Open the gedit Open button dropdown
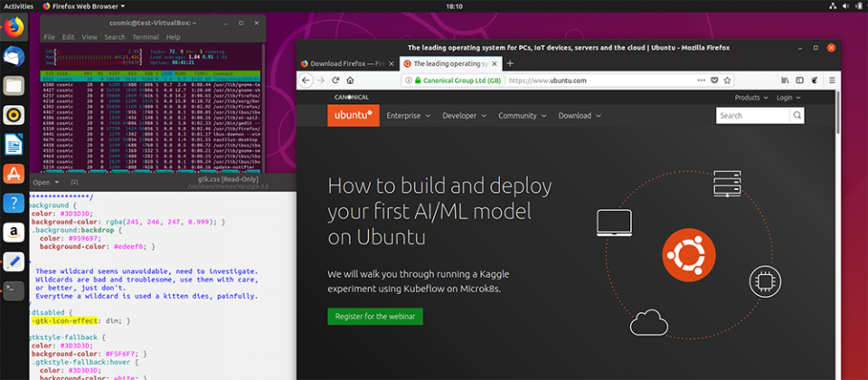The image size is (868, 380). click(46, 182)
